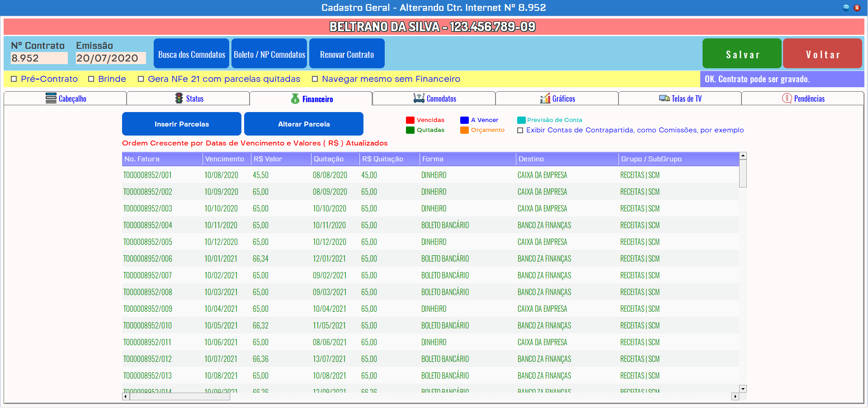The width and height of the screenshot is (868, 408).
Task: Click the Telas de TV monitor icon
Action: [x=665, y=98]
